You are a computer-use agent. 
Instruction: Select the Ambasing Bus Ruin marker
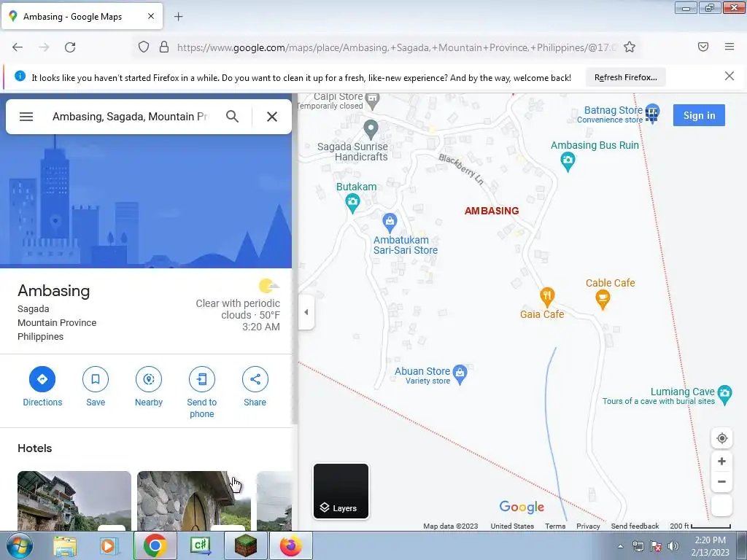pos(568,161)
